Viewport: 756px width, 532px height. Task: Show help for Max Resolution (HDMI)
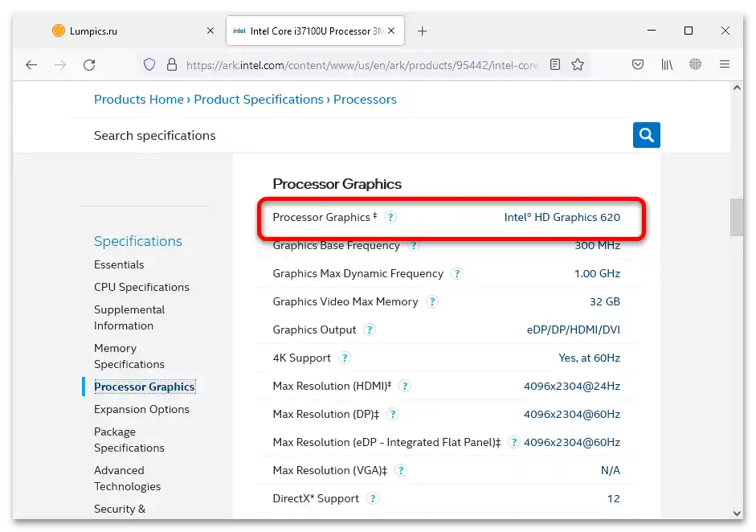tap(405, 387)
